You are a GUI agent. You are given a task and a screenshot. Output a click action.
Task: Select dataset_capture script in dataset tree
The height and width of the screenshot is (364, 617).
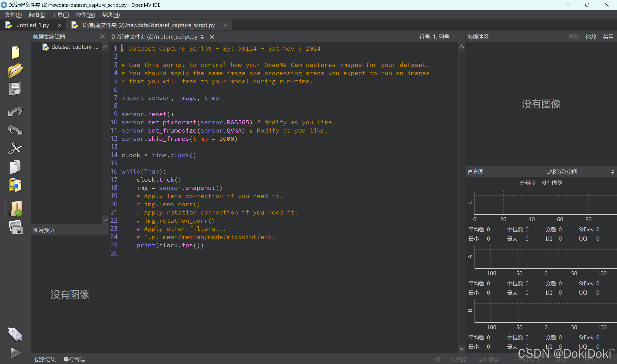[74, 47]
